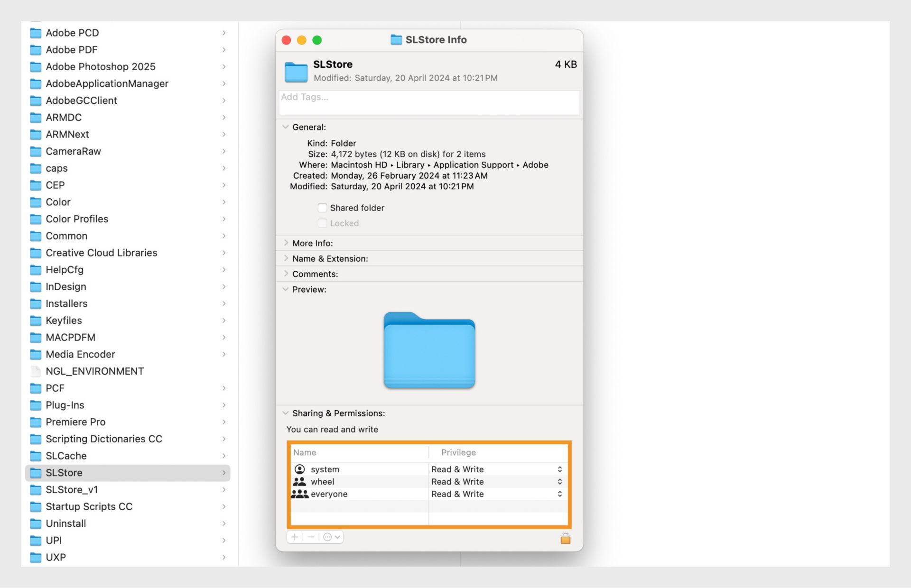Click the NGL_ENVIRONMENT file icon
The width and height of the screenshot is (911, 588).
click(x=36, y=371)
